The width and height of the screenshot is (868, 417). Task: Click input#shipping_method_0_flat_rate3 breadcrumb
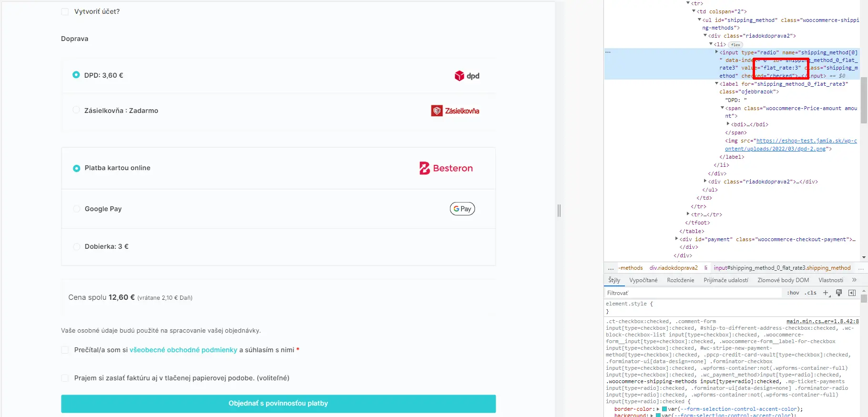(782, 268)
